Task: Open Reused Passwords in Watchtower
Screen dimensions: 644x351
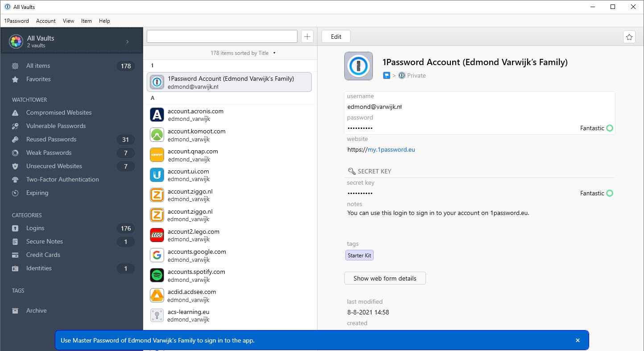Action: click(51, 140)
